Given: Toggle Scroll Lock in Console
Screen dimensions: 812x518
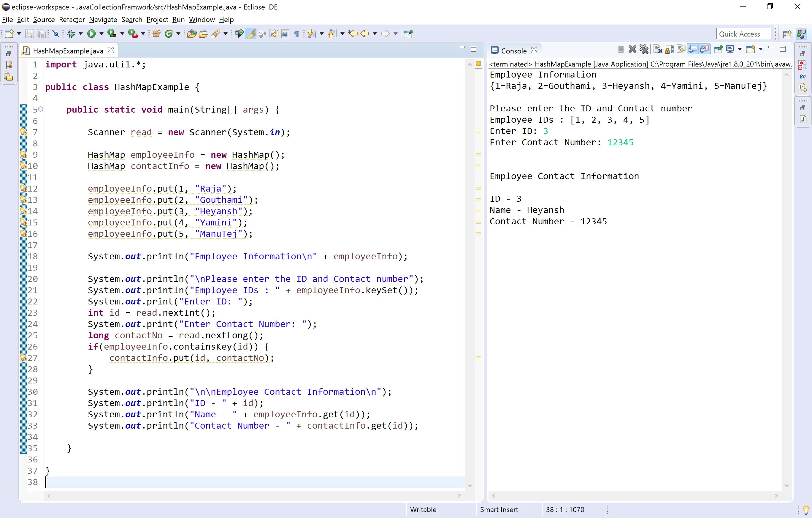Looking at the screenshot, I should [x=670, y=50].
